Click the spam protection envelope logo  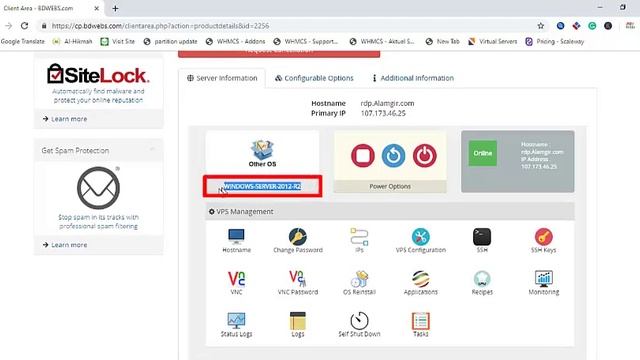[98, 188]
